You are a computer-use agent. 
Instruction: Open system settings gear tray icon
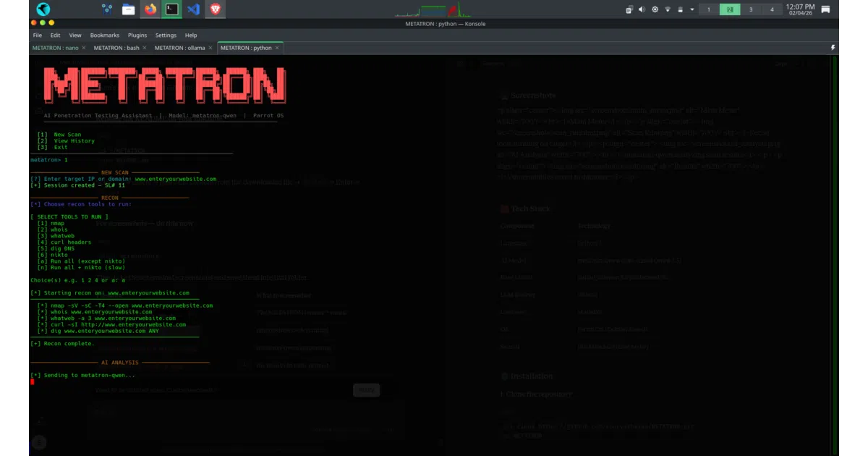point(655,9)
